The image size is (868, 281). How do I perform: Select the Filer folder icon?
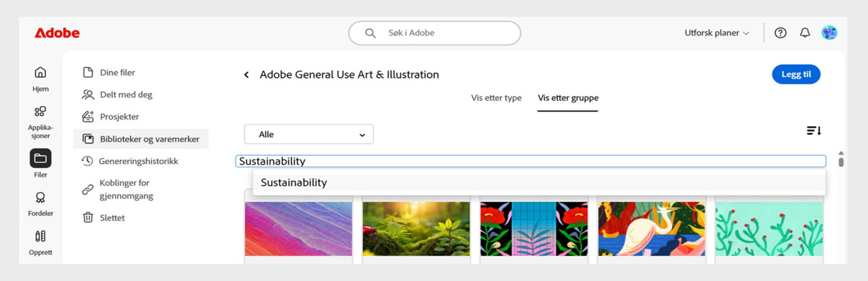pos(40,158)
